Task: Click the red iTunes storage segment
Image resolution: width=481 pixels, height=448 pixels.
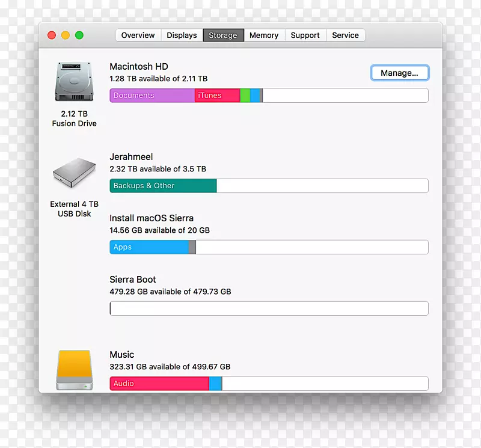Action: tap(217, 96)
